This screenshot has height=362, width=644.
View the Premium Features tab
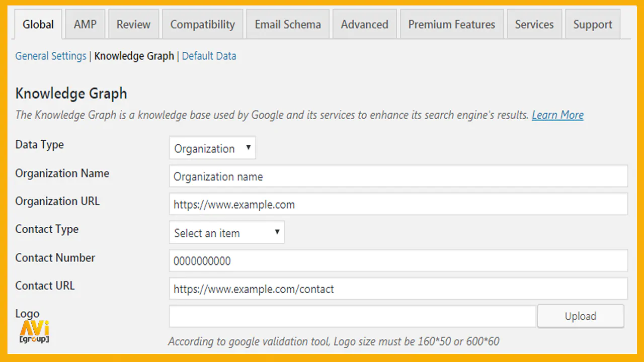point(452,24)
